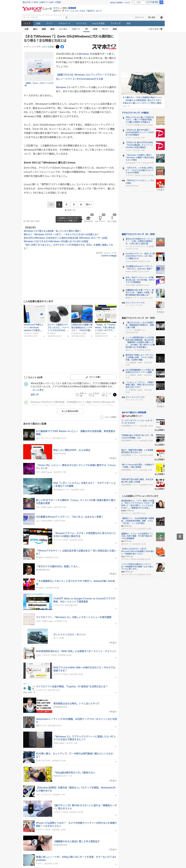Click もっと見る(42件) comments button
The image size is (186, 868).
click(70, 411)
